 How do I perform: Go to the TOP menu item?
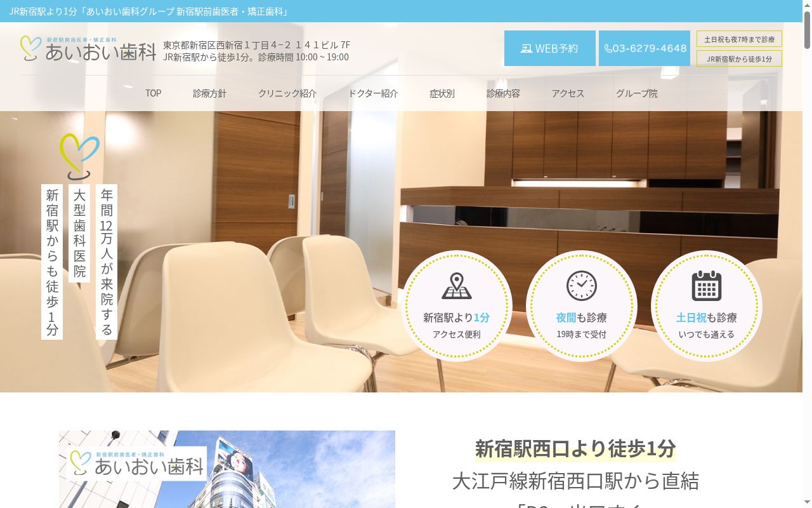(154, 93)
